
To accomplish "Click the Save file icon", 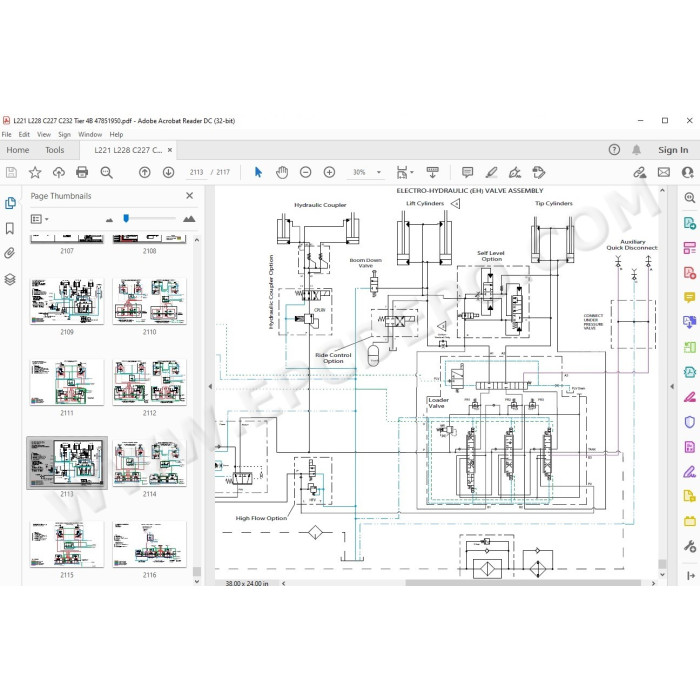I will [x=11, y=172].
